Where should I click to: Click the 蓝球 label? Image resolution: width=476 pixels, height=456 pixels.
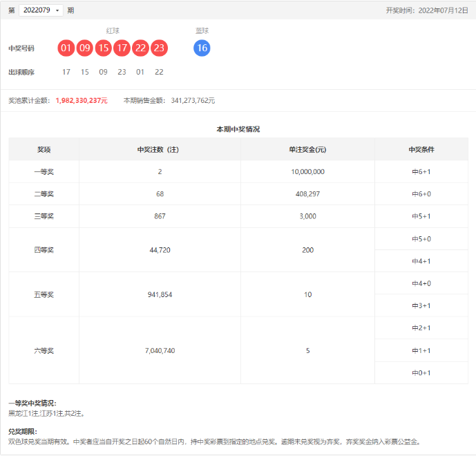[202, 30]
